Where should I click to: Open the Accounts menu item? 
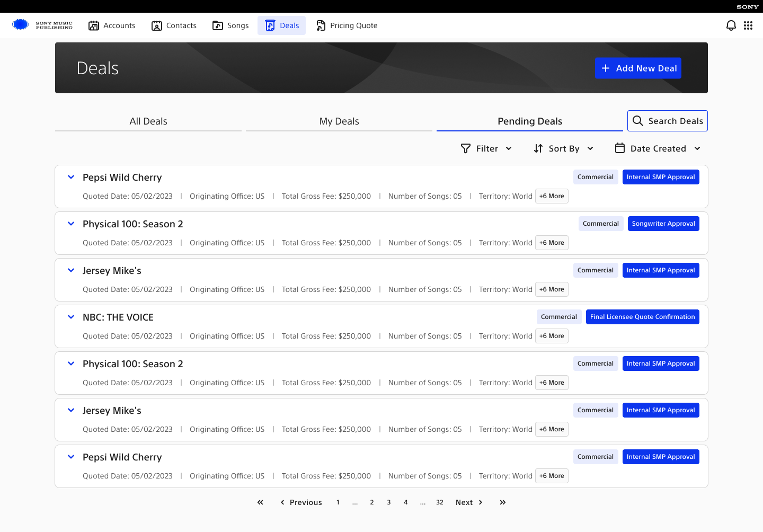112,25
